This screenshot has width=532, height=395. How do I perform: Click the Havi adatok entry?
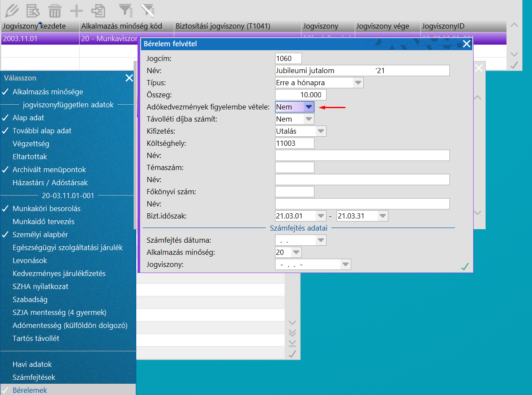tap(32, 364)
